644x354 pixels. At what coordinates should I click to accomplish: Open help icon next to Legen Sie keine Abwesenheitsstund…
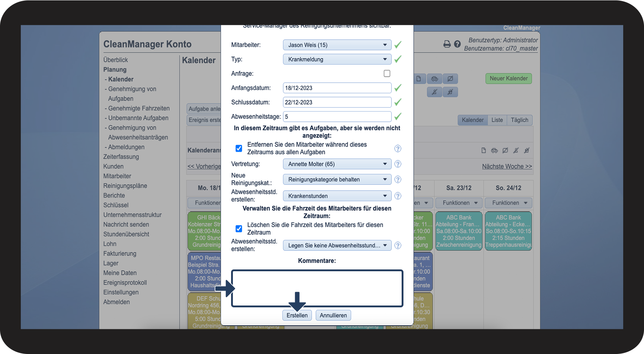(x=398, y=245)
